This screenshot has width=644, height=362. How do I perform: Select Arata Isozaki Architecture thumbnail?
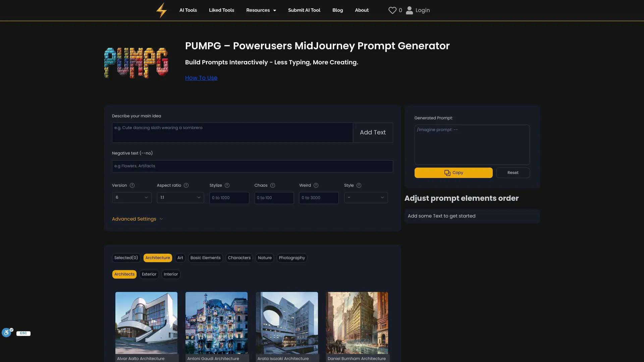[x=287, y=323]
